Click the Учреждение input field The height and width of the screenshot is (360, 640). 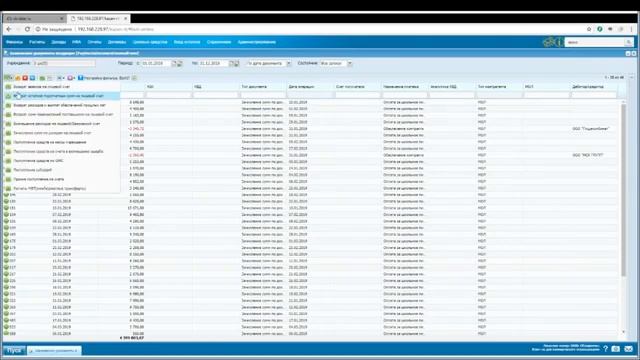click(64, 63)
